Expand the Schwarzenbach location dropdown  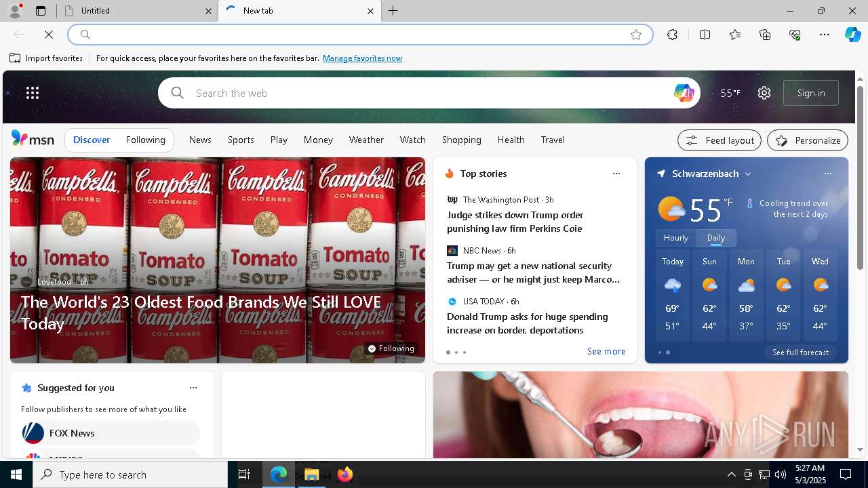(x=748, y=174)
